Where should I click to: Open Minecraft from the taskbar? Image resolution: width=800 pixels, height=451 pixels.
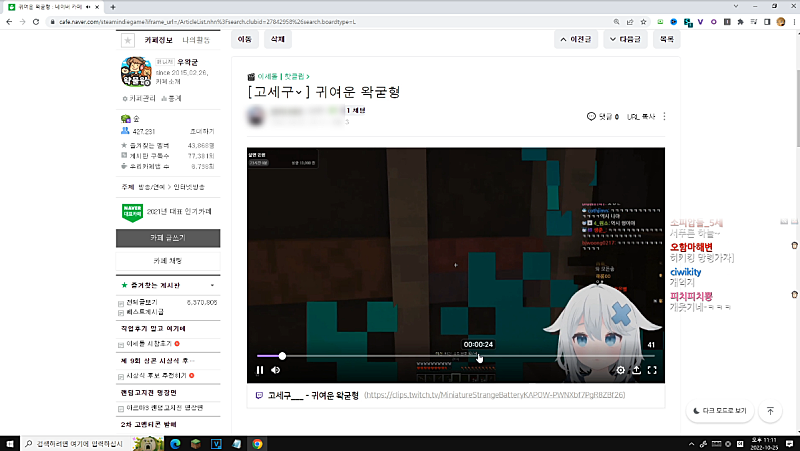(196, 444)
